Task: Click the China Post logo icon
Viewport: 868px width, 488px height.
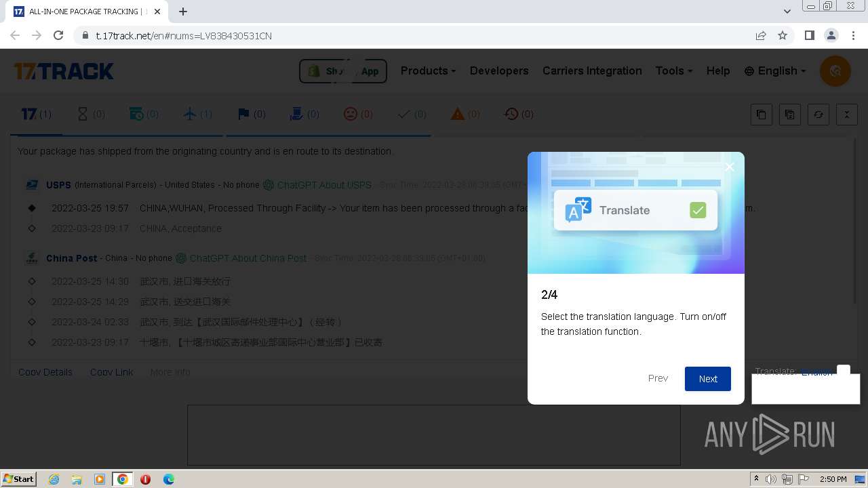Action: click(32, 258)
